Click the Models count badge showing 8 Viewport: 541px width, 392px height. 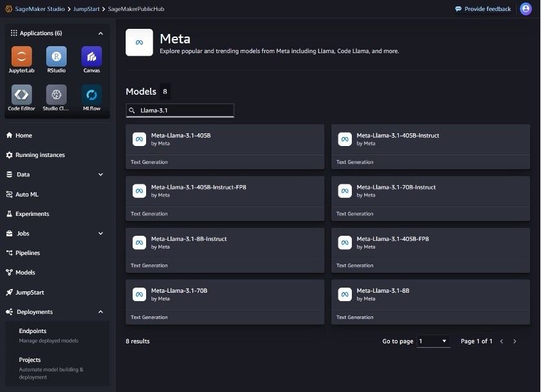click(165, 92)
